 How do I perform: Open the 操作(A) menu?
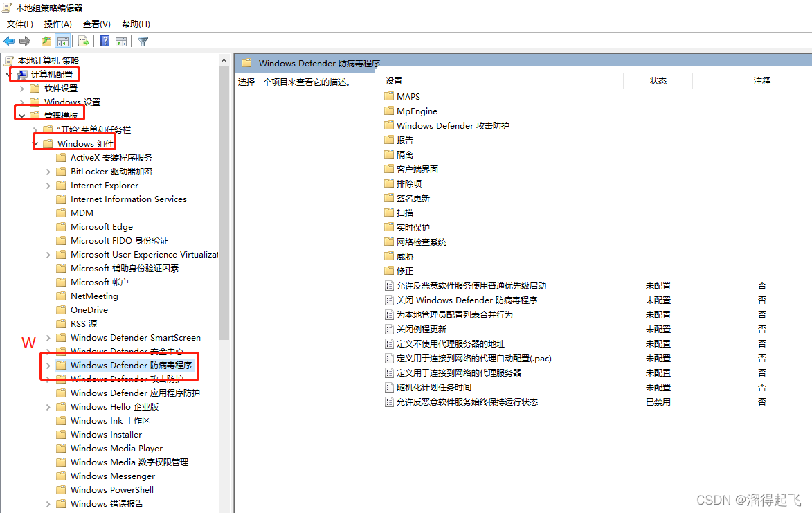pyautogui.click(x=58, y=24)
